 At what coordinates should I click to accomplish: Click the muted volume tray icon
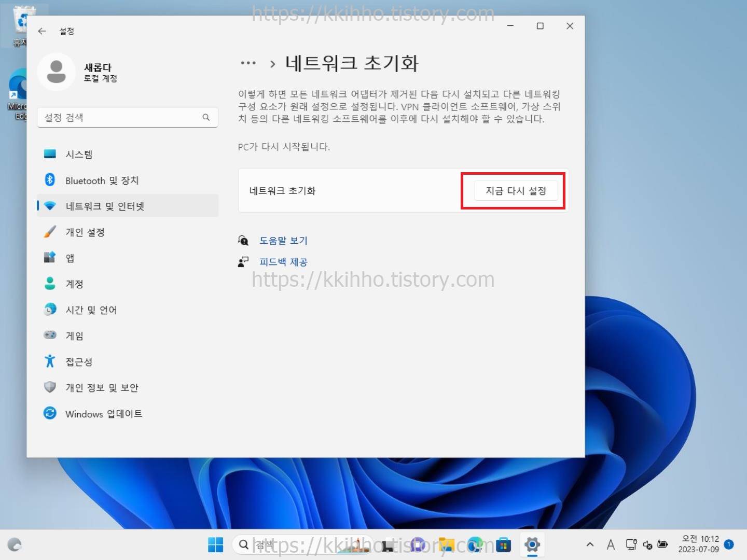point(647,544)
